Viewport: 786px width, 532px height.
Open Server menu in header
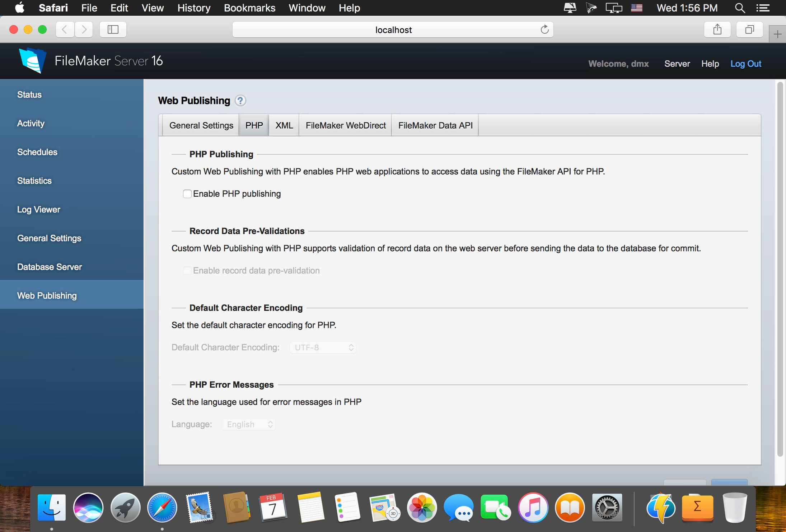[677, 64]
